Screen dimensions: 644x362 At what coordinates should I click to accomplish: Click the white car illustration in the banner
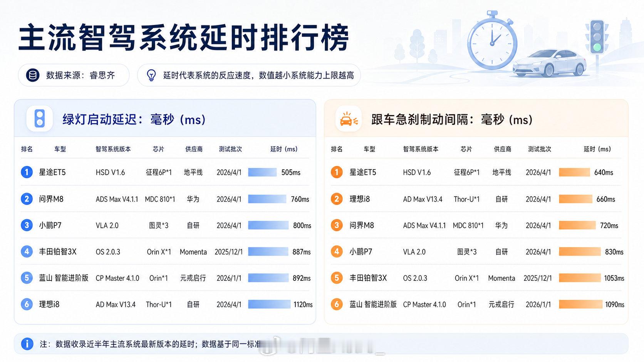pos(550,63)
